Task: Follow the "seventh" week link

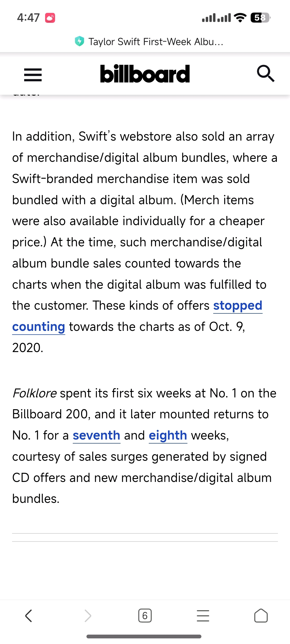Action: click(96, 435)
